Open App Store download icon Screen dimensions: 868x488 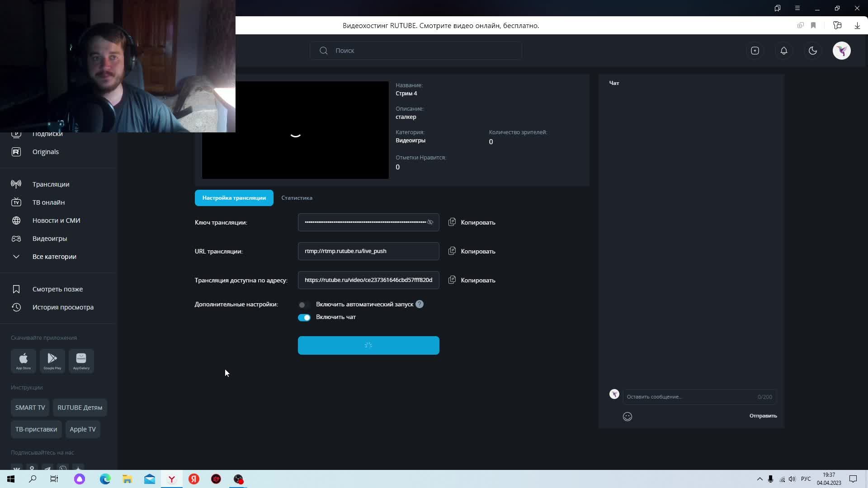24,361
